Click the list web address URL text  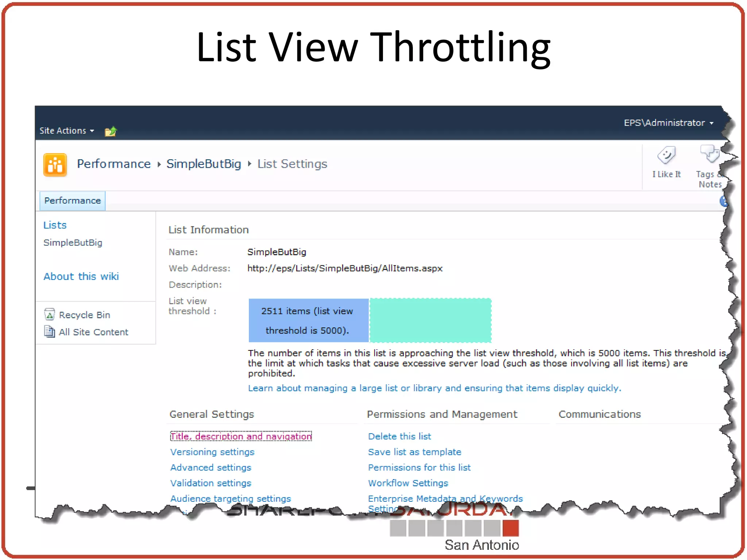coord(345,268)
